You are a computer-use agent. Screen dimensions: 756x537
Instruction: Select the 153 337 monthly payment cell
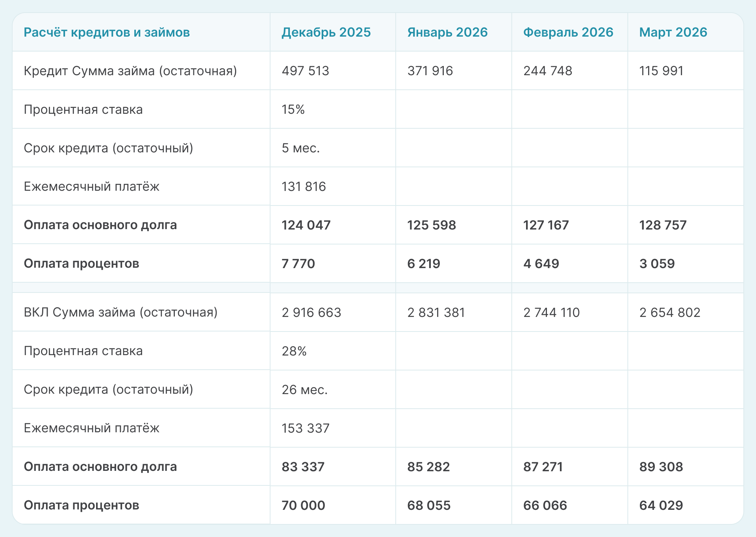pyautogui.click(x=305, y=428)
